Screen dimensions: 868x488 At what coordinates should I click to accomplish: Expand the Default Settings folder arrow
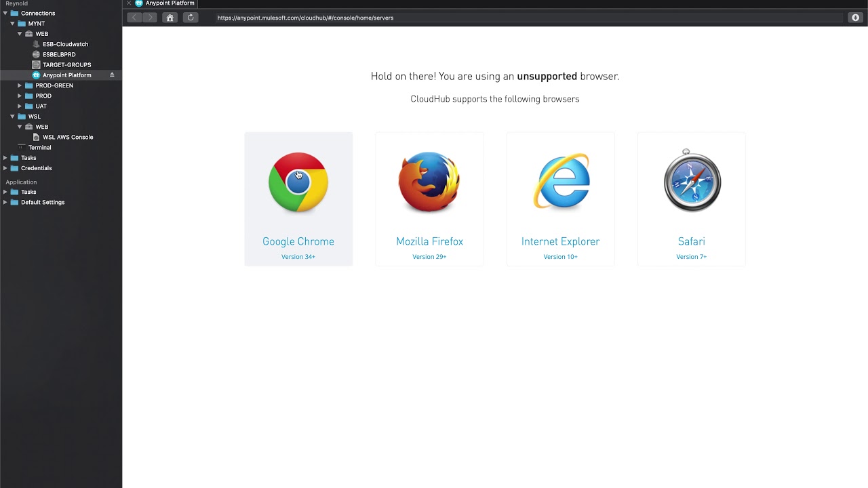pos(5,202)
